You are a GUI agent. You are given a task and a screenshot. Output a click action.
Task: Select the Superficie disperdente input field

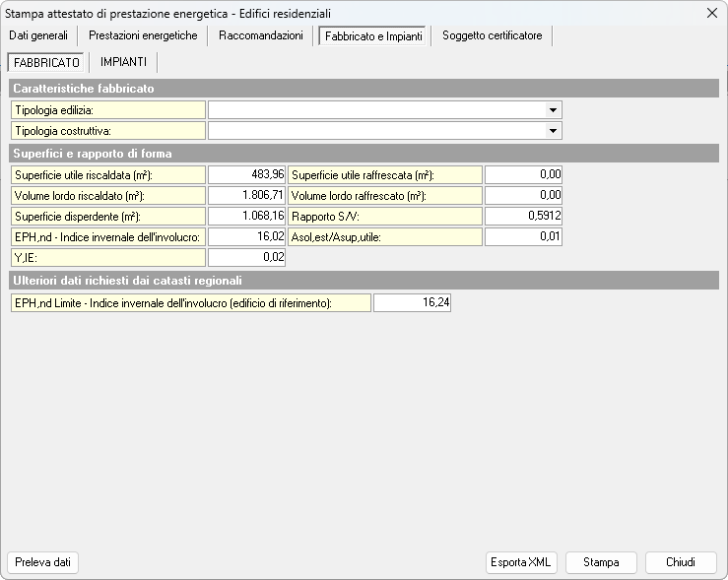[x=246, y=217]
